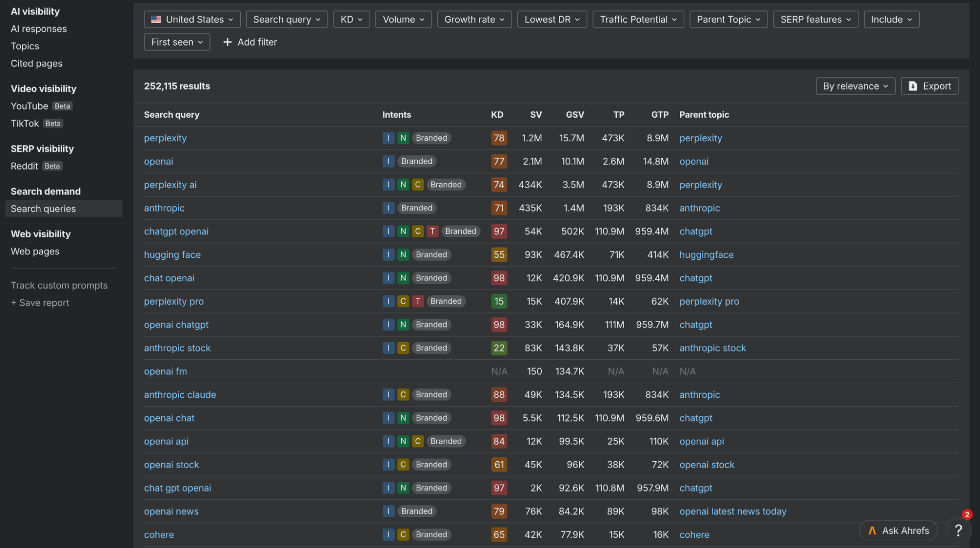The height and width of the screenshot is (548, 980).
Task: Open the openai stock parent topic link
Action: (x=707, y=465)
